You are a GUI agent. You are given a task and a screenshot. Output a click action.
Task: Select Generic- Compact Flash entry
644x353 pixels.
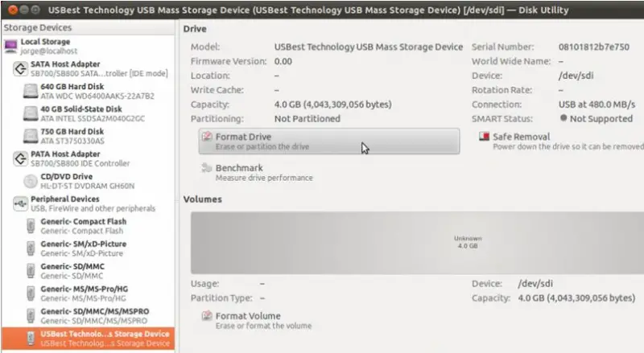[x=88, y=226]
